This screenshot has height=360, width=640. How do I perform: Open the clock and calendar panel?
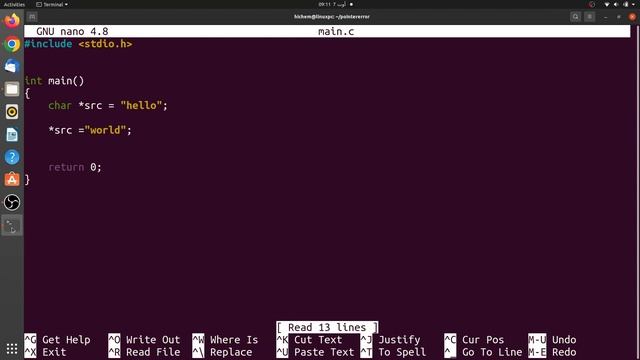click(336, 4)
